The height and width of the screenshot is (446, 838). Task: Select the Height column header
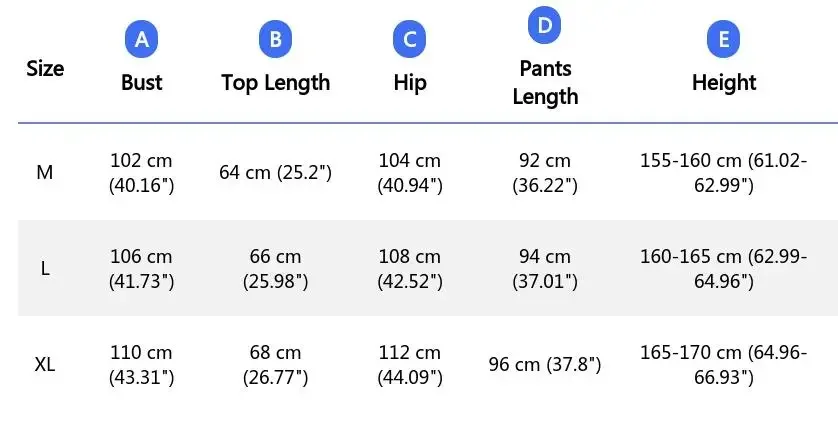coord(723,82)
